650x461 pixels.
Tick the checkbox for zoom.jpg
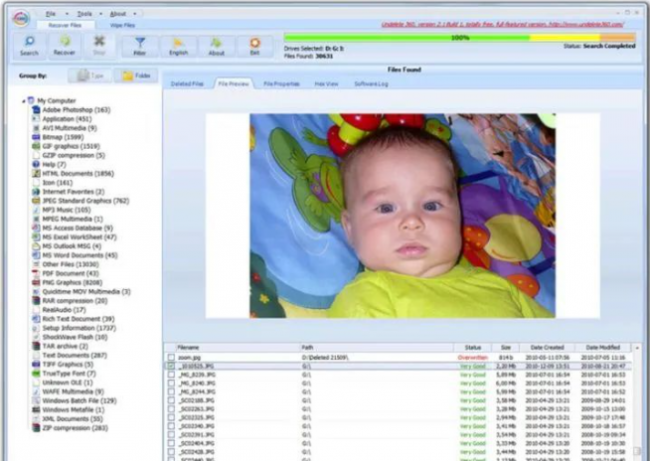tap(171, 357)
